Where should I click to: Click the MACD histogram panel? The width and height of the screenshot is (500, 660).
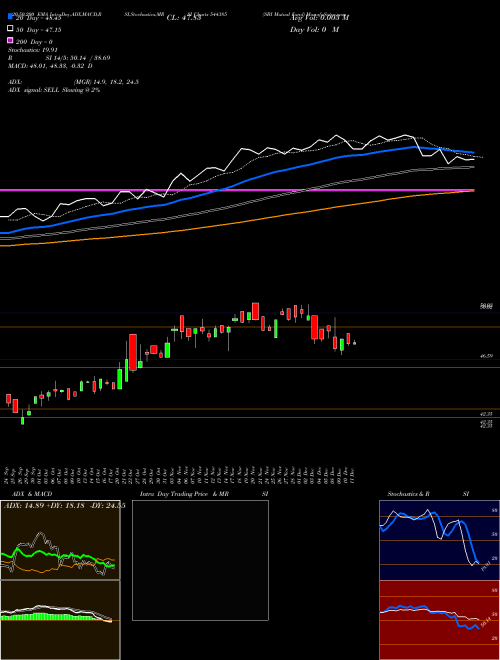click(x=60, y=620)
